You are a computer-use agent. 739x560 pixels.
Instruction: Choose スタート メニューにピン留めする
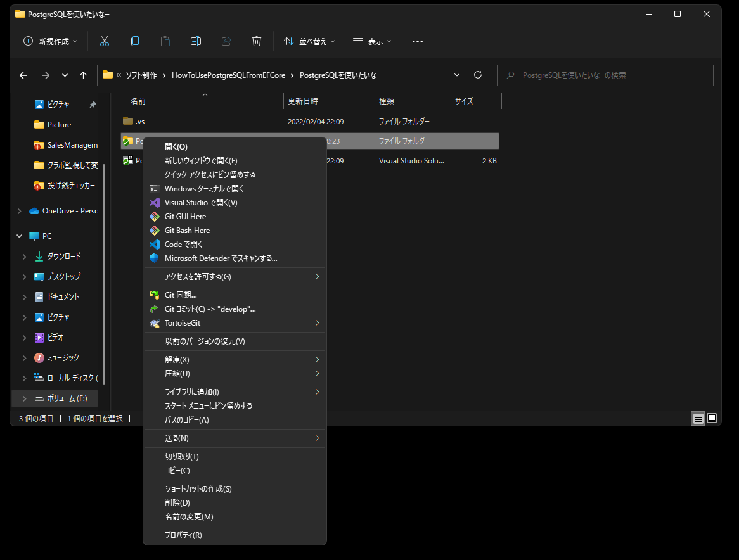pyautogui.click(x=235, y=406)
